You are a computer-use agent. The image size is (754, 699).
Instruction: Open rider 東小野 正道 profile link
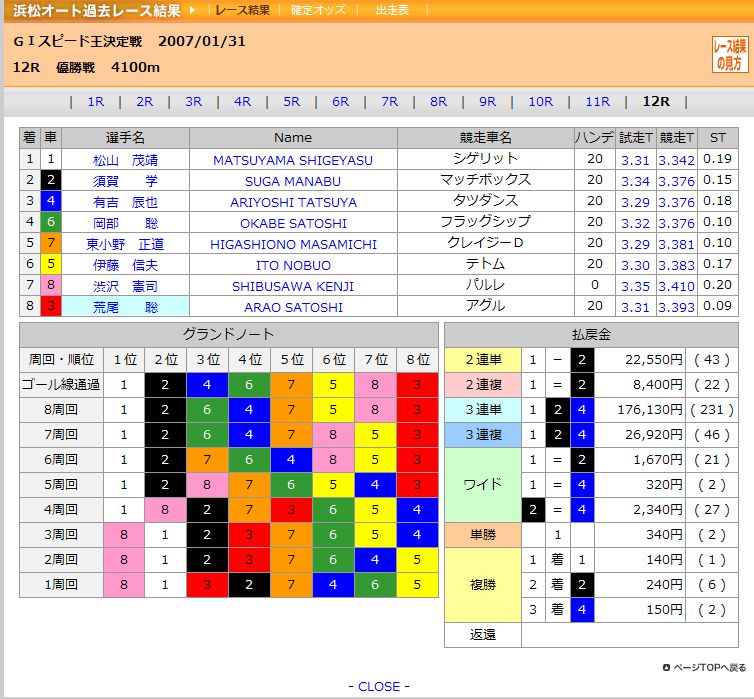(126, 244)
